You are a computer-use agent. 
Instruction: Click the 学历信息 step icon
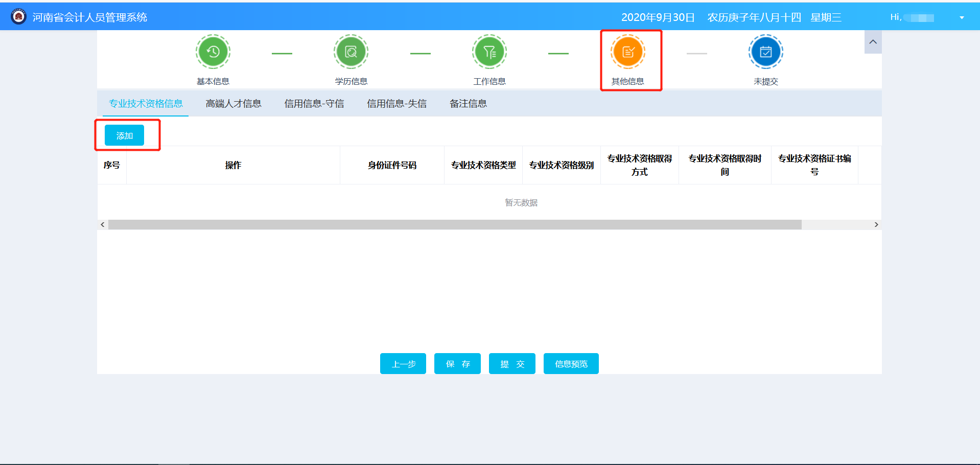[x=351, y=51]
